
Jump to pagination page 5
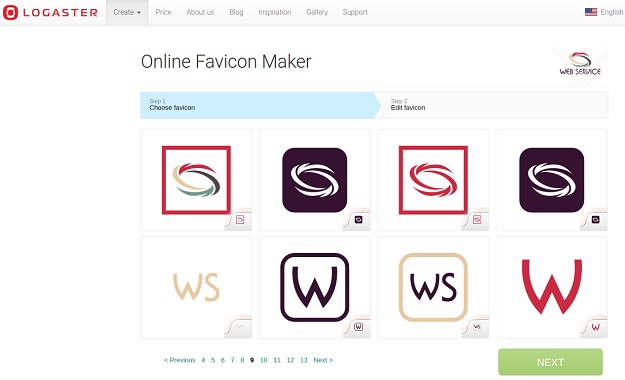coord(213,360)
